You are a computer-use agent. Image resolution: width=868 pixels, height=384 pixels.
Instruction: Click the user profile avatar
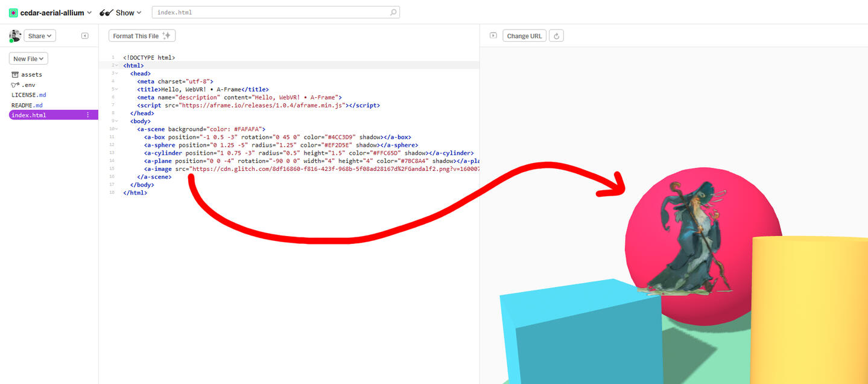tap(14, 36)
